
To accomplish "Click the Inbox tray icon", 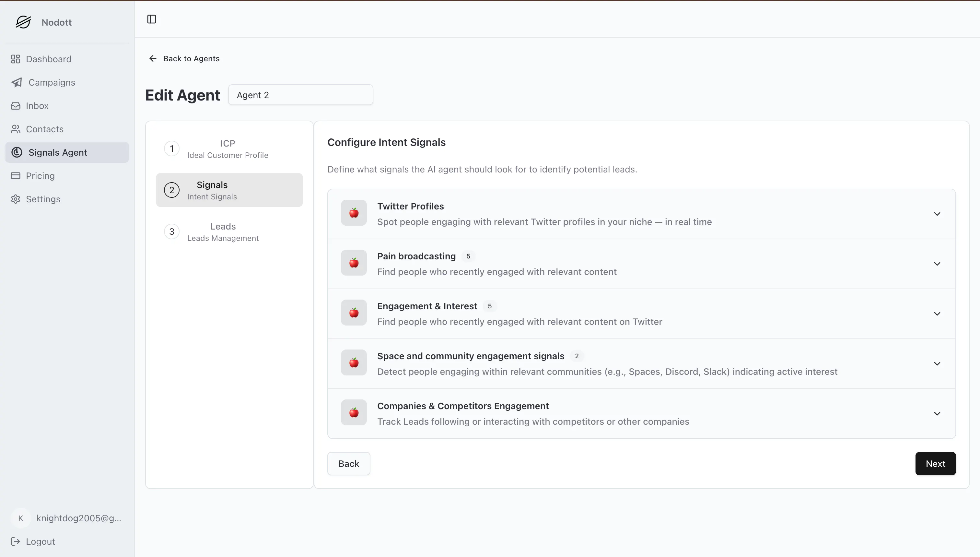I will (x=15, y=106).
